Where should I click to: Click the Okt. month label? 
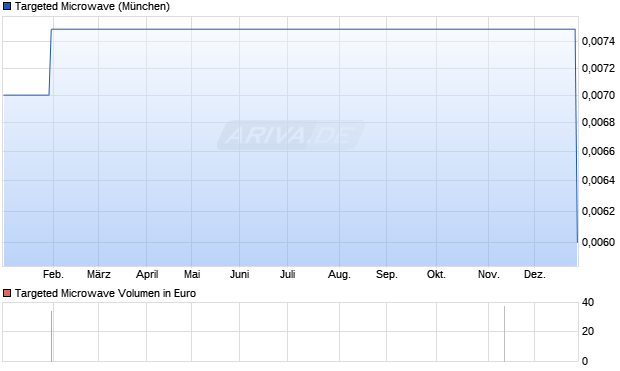[x=436, y=274]
